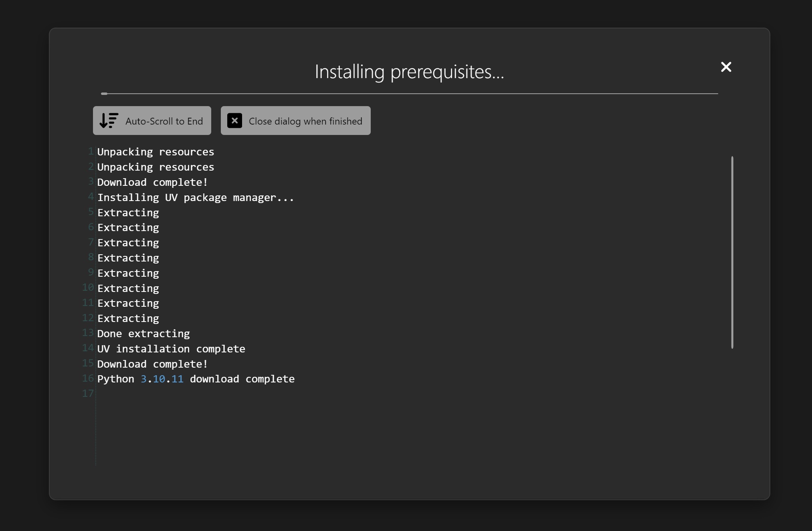
Task: Click the 'Download complete!' text on line 3
Action: pyautogui.click(x=152, y=182)
